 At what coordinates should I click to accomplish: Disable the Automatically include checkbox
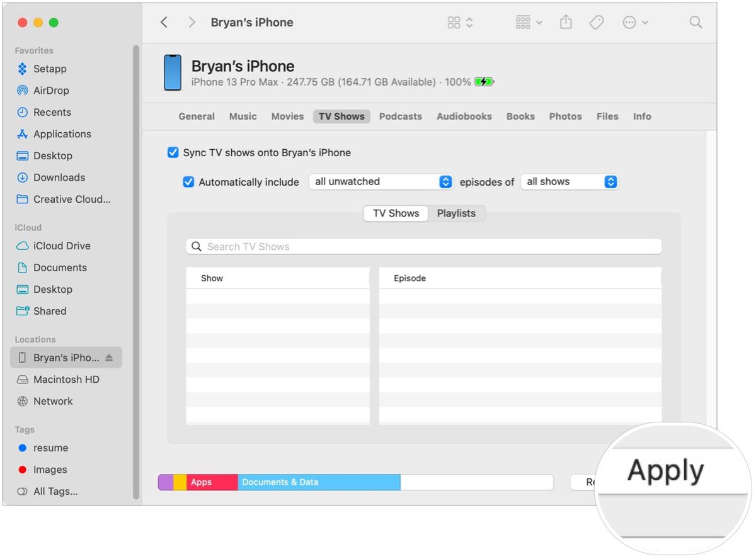pos(188,181)
